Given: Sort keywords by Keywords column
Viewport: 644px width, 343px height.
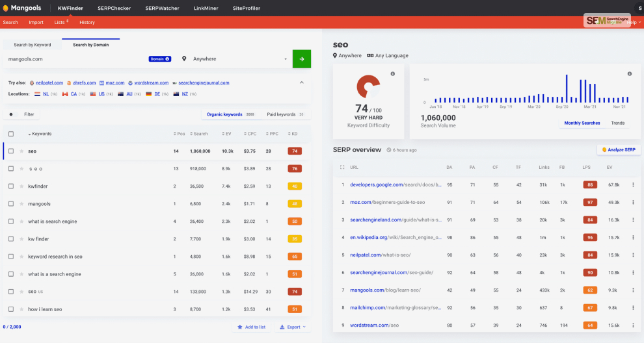Looking at the screenshot, I should pos(40,134).
